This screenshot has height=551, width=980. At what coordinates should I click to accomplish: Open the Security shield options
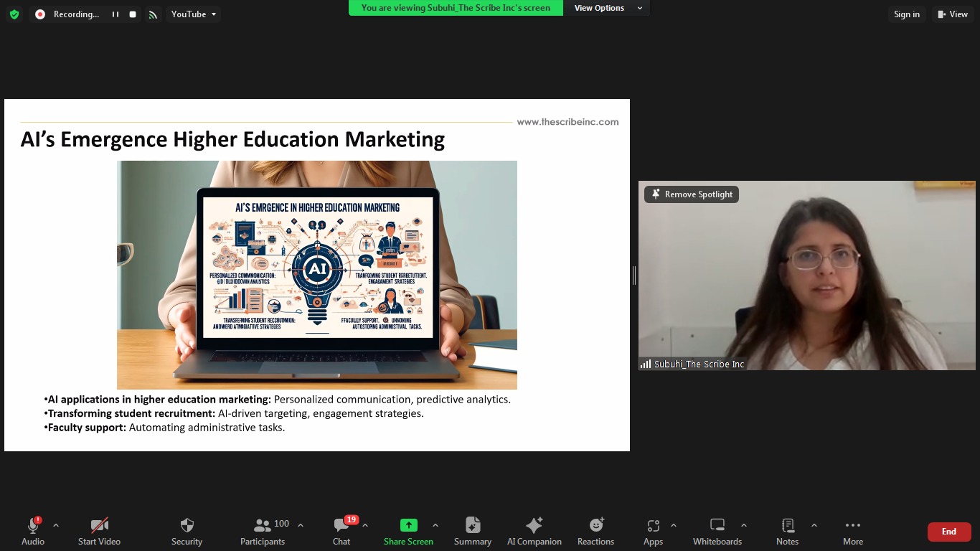(187, 532)
